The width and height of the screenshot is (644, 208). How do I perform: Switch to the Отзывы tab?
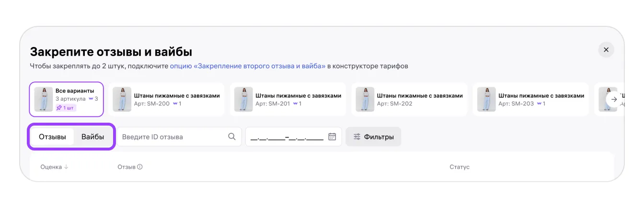pyautogui.click(x=53, y=137)
